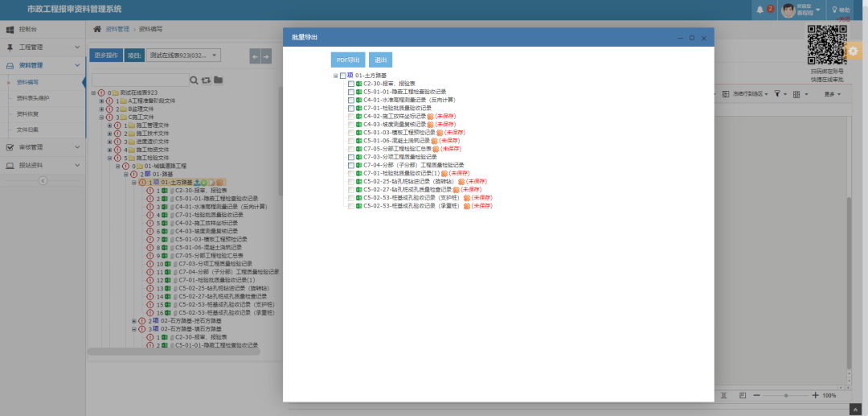Click the PDF导出 button

(x=348, y=60)
